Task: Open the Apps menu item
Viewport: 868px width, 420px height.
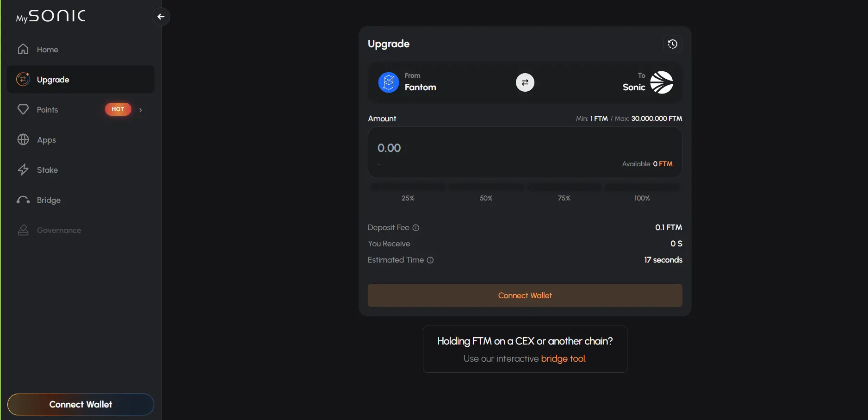Action: [81, 140]
